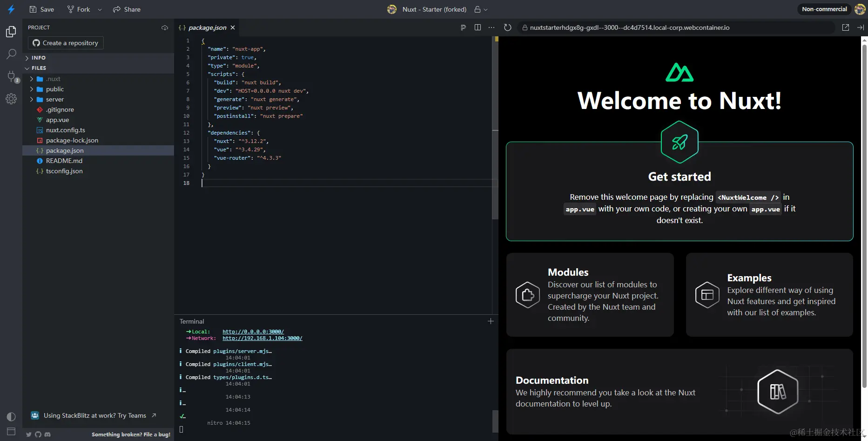The height and width of the screenshot is (441, 868).
Task: Add a new terminal with plus icon
Action: 491,321
